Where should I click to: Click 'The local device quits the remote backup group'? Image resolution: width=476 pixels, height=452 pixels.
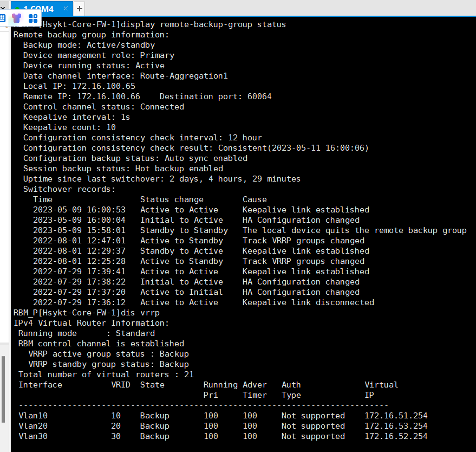click(x=354, y=230)
